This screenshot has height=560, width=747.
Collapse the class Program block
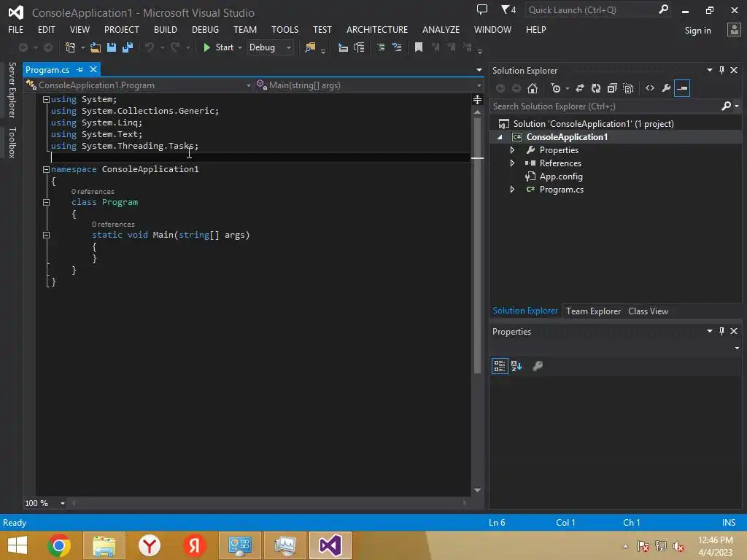(46, 203)
